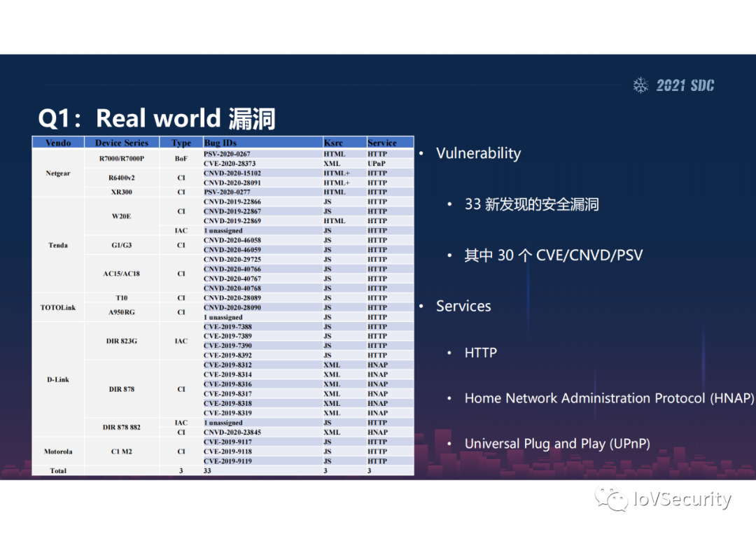This screenshot has height=534, width=756.
Task: Select the 'Device Series' column header
Action: [122, 143]
